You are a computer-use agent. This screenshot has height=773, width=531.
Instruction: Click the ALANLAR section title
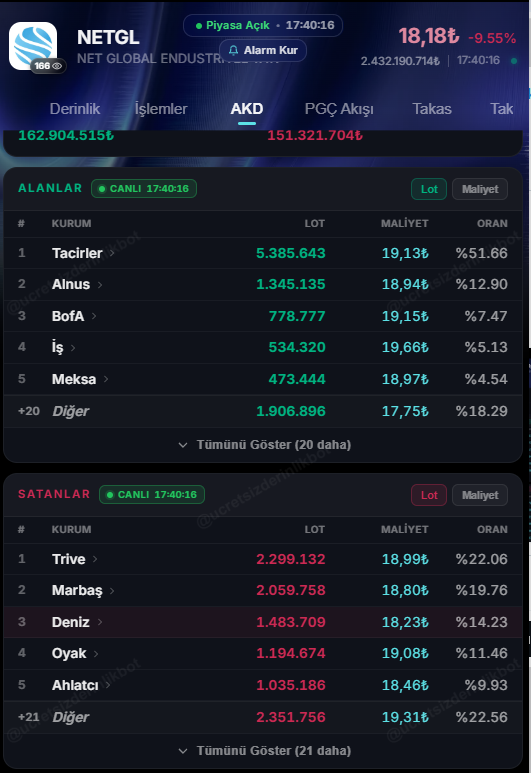point(50,188)
